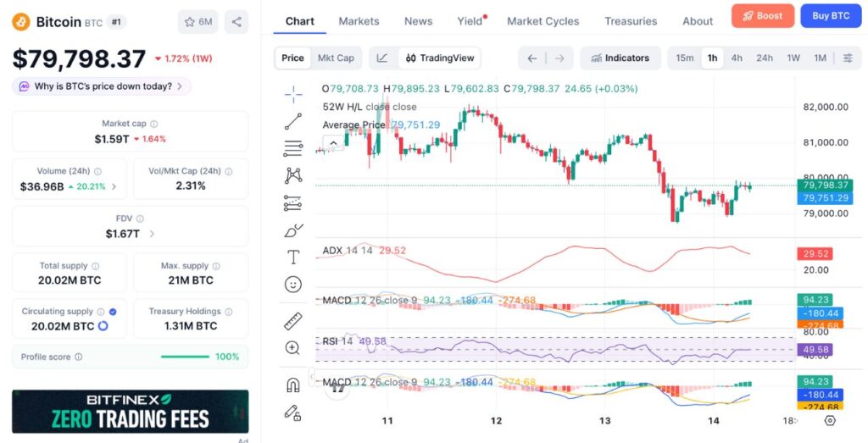The image size is (868, 443).
Task: Open the share icon button
Action: click(x=236, y=21)
